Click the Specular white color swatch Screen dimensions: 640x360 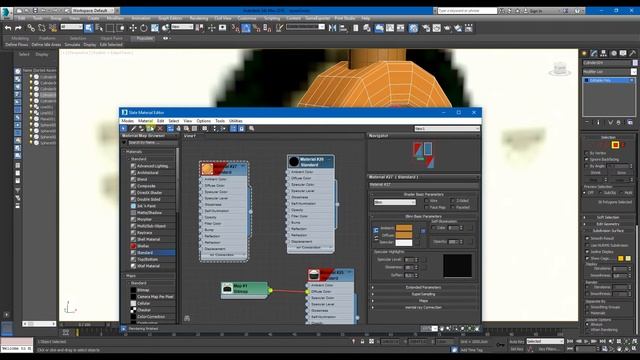click(404, 242)
